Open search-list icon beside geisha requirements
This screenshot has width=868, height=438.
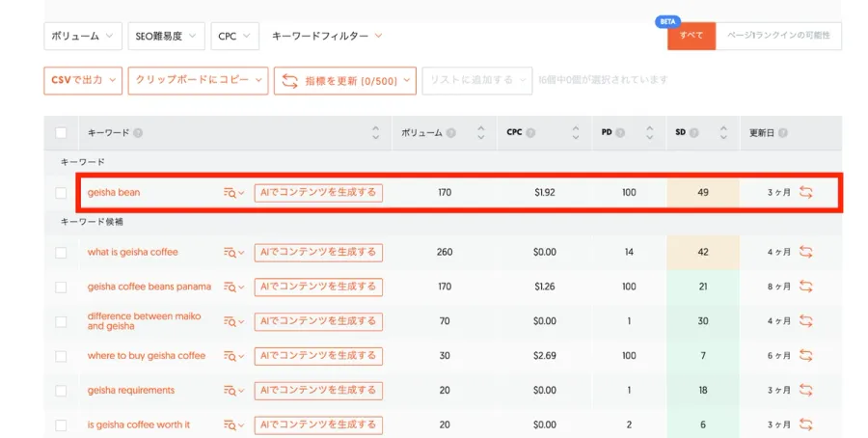pyautogui.click(x=233, y=391)
